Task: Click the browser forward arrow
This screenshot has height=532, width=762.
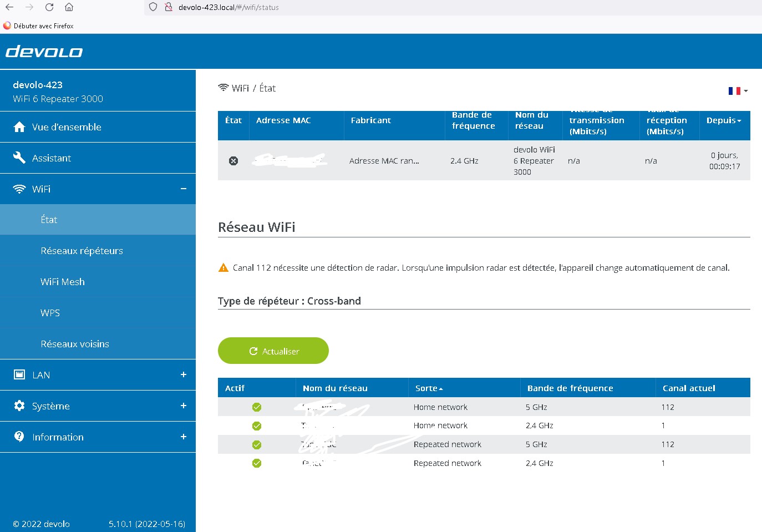Action: pyautogui.click(x=29, y=7)
